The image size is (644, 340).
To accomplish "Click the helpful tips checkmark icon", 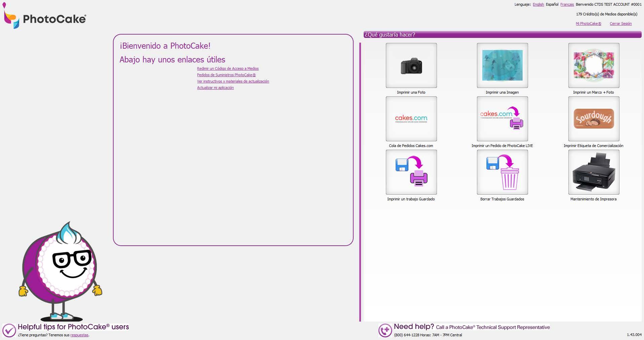I will click(x=9, y=331).
